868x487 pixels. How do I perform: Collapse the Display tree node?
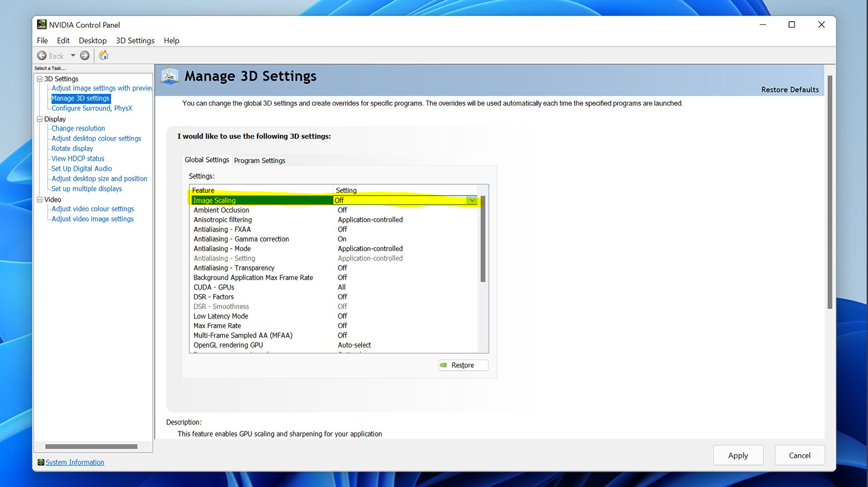pos(40,119)
